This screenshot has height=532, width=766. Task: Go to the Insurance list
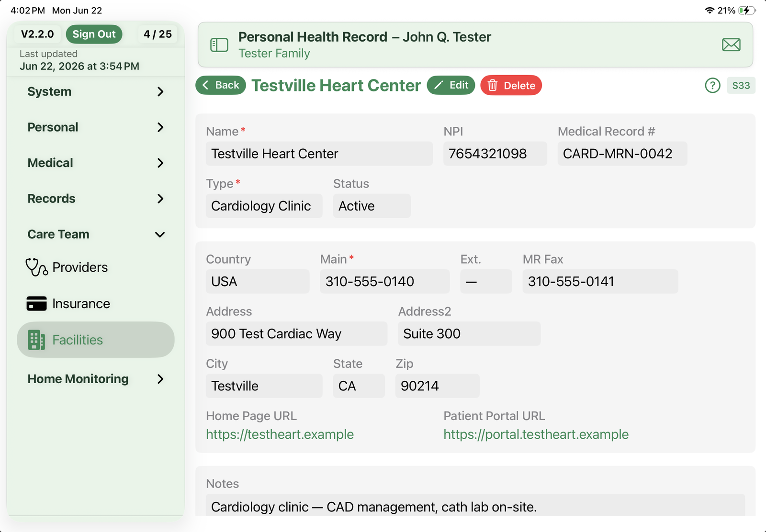point(96,303)
